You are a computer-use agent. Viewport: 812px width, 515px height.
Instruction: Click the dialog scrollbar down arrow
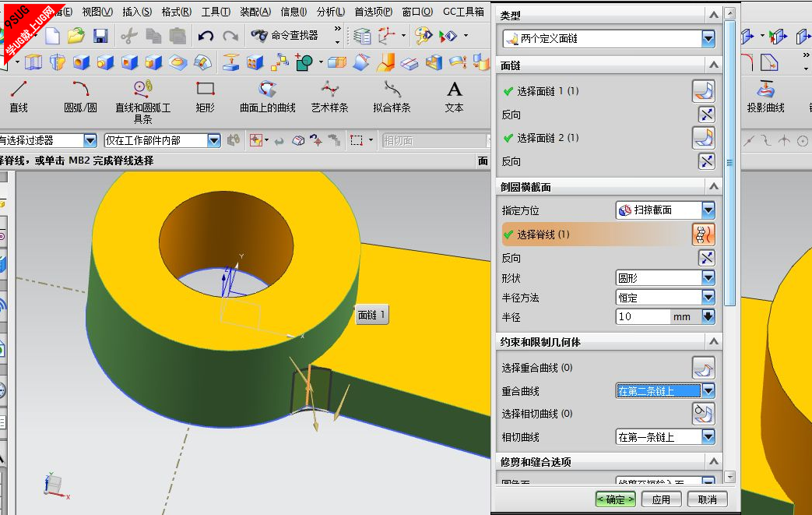point(729,477)
